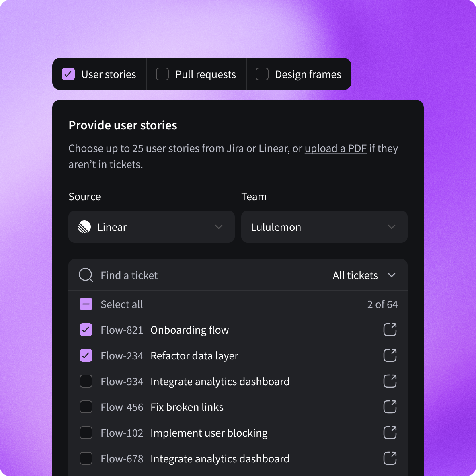Image resolution: width=476 pixels, height=476 pixels.
Task: Click the Select all checkbox
Action: click(86, 304)
